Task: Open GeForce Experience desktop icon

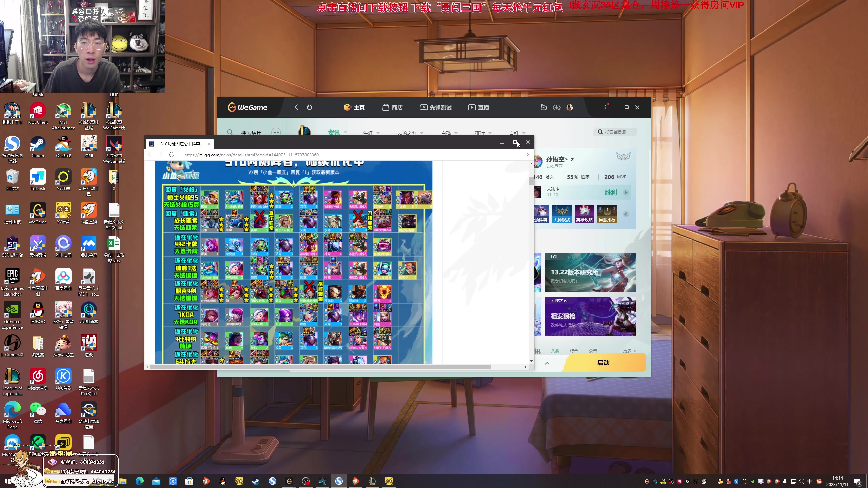Action: [12, 316]
